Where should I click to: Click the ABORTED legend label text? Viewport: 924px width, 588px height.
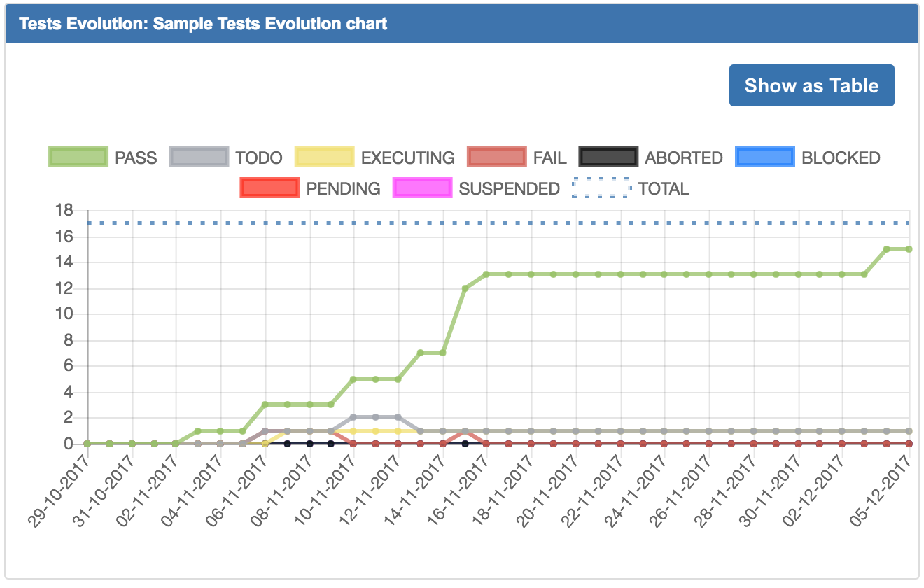pyautogui.click(x=683, y=158)
